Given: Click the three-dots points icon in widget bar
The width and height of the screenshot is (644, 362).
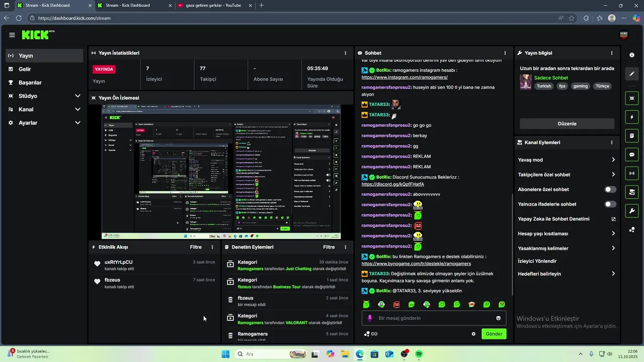Looking at the screenshot, I should coord(632,230).
